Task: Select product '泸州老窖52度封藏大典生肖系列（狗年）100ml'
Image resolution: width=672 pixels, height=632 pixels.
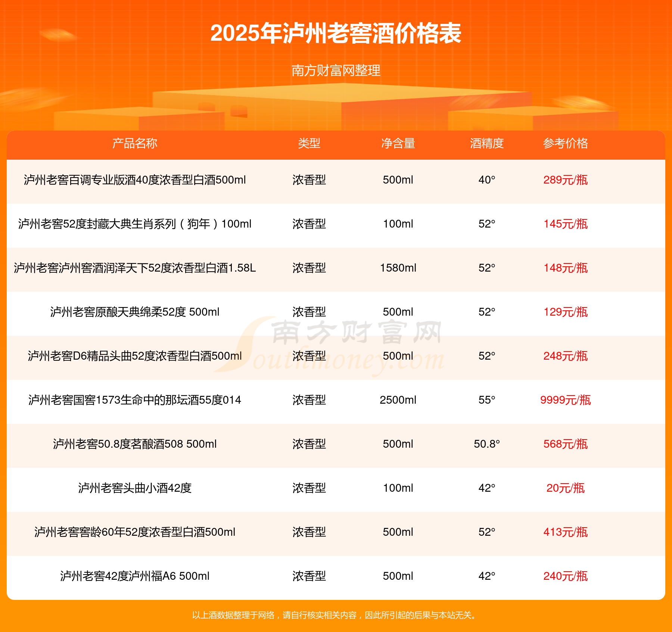Action: 135,224
